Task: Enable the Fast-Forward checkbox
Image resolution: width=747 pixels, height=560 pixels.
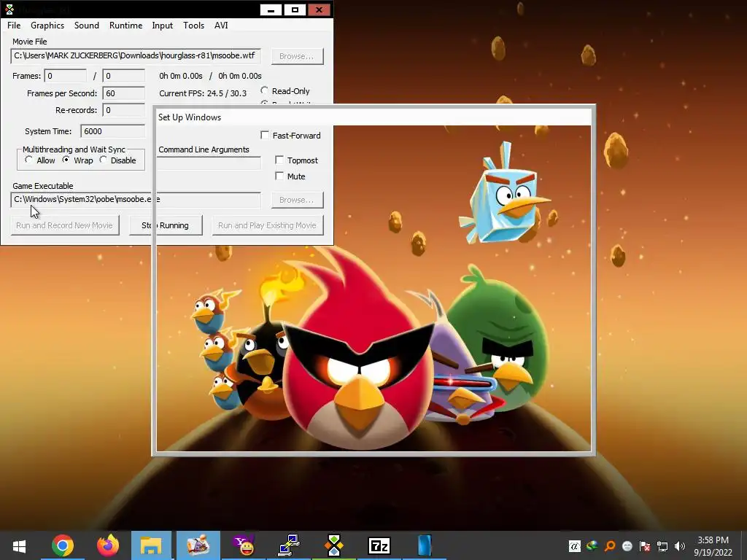Action: pyautogui.click(x=290, y=135)
